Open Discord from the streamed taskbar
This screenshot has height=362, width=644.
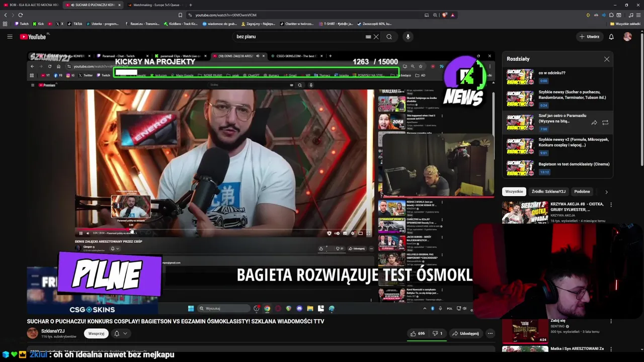[x=299, y=309]
